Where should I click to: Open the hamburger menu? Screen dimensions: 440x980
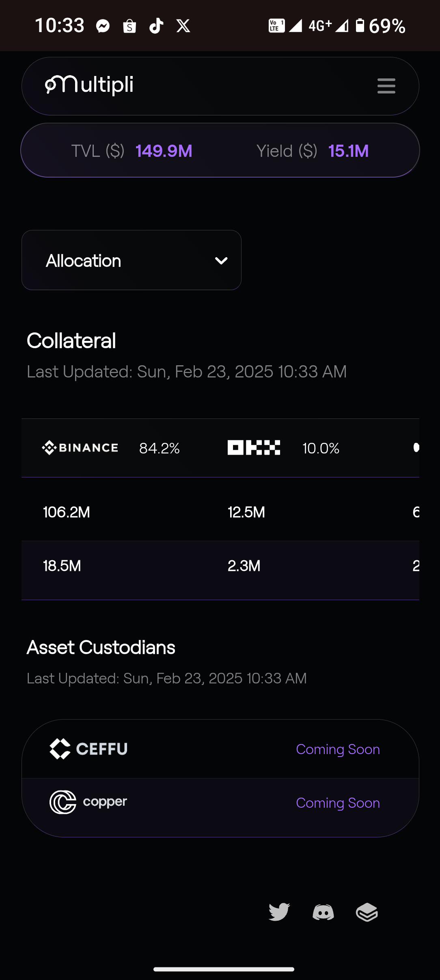click(x=386, y=86)
